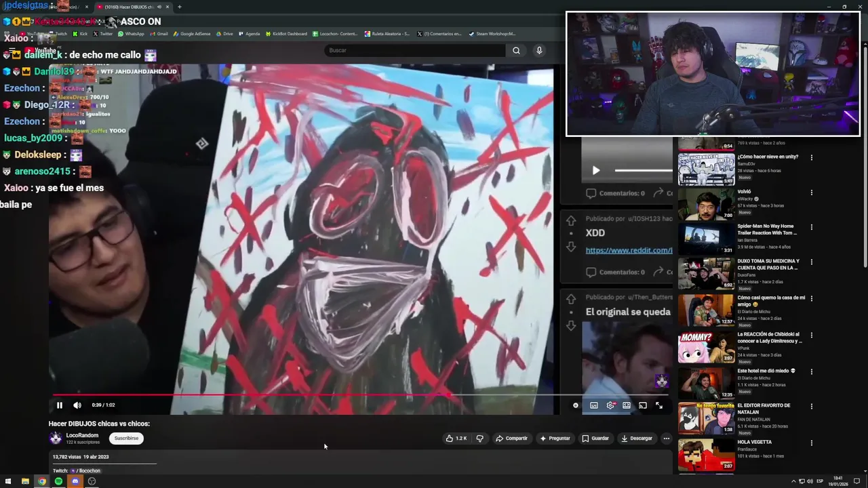Open Chrome from the taskbar

point(41,481)
